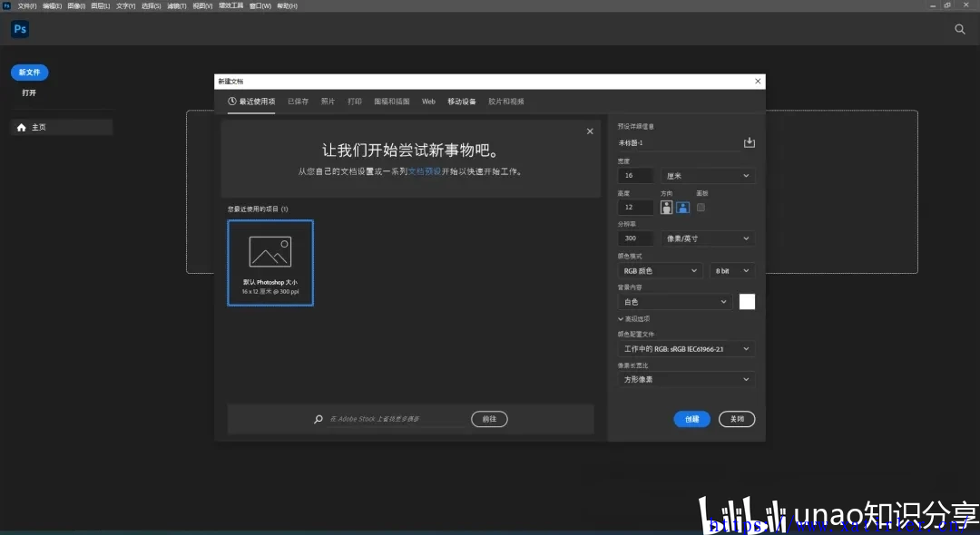This screenshot has width=980, height=535.
Task: Click 打开 in the home sidebar
Action: (29, 92)
